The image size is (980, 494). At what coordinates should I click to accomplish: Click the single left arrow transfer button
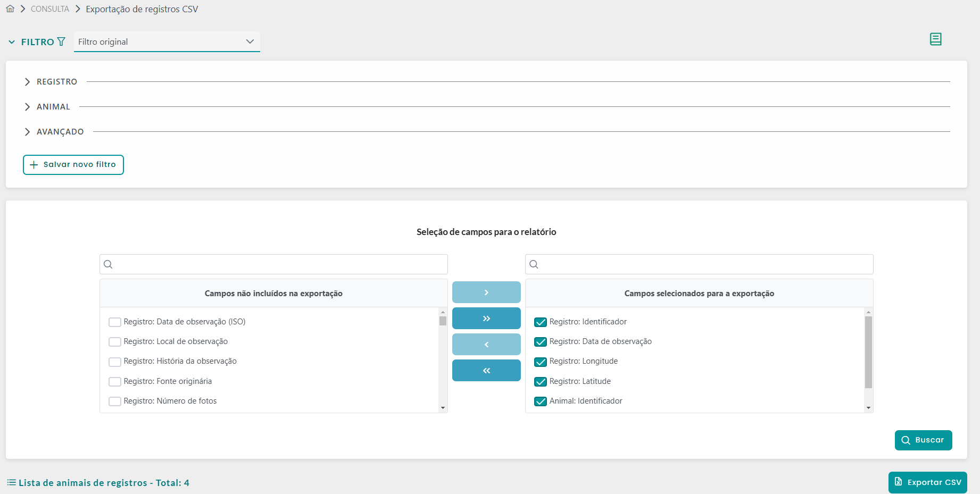point(486,345)
